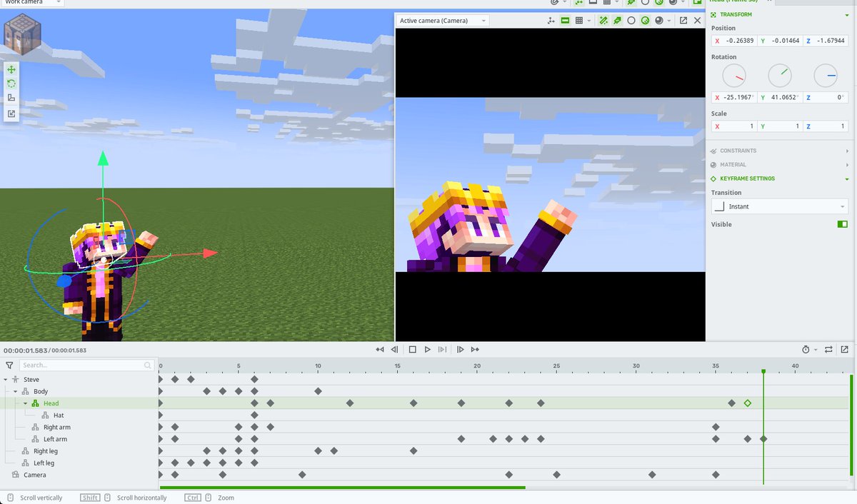The width and height of the screenshot is (857, 504).
Task: Select the empty circle render mode icon
Action: (631, 21)
